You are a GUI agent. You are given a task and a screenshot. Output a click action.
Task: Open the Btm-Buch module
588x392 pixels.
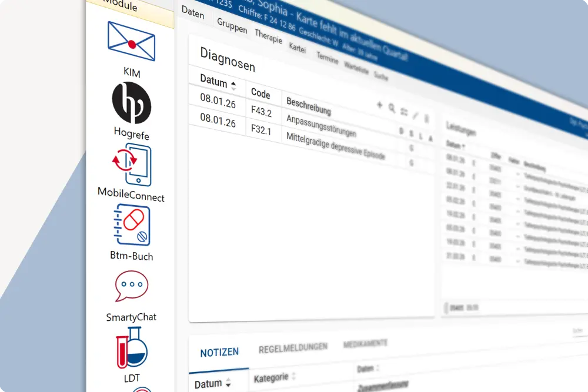tap(132, 232)
